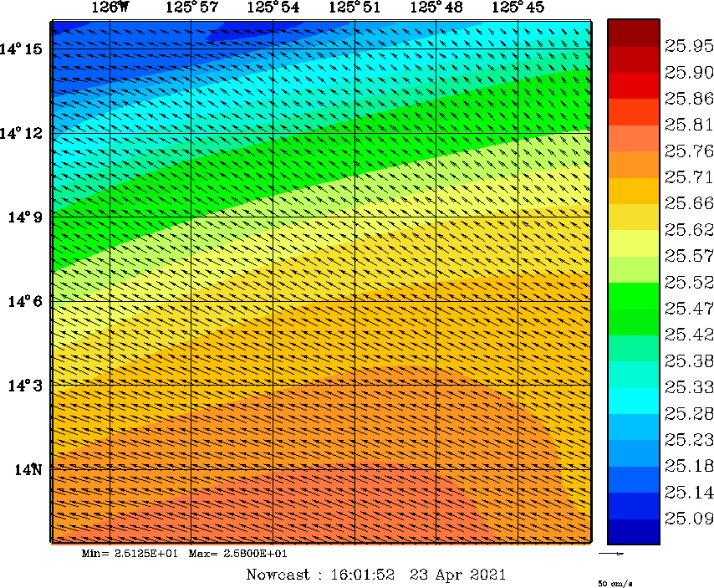Image resolution: width=714 pixels, height=588 pixels.
Task: Click the 126W longitude label
Action: (x=110, y=7)
